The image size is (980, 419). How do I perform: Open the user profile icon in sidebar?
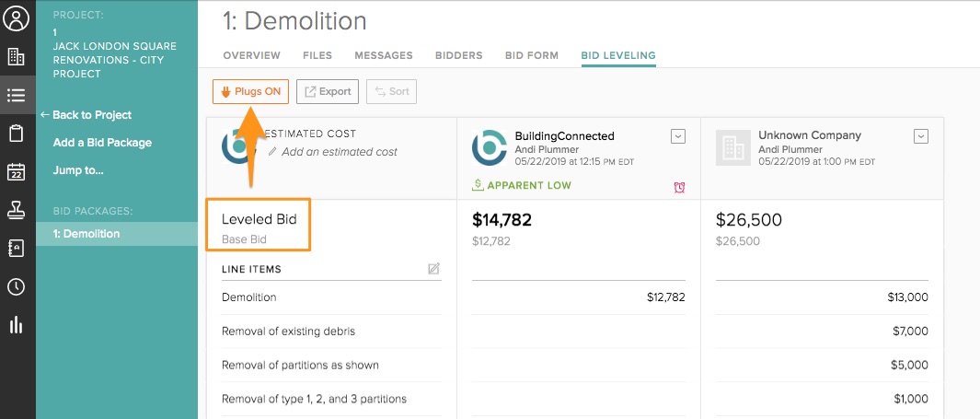tap(16, 17)
